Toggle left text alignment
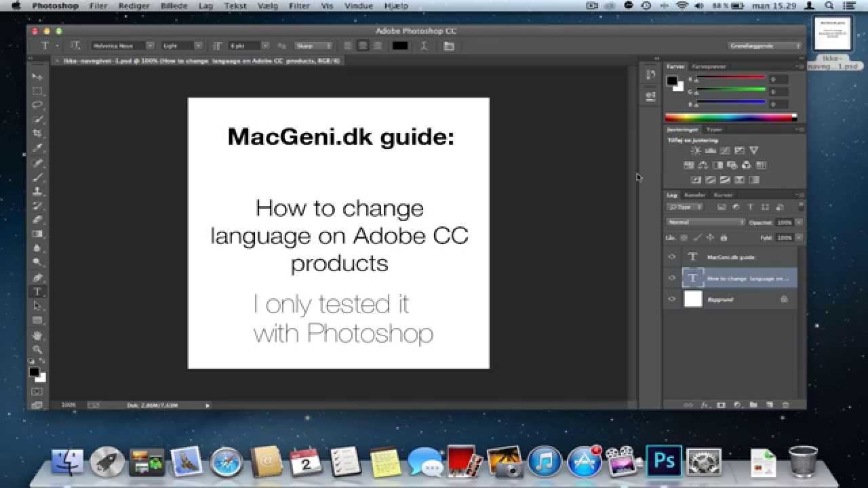868x488 pixels. tap(349, 45)
